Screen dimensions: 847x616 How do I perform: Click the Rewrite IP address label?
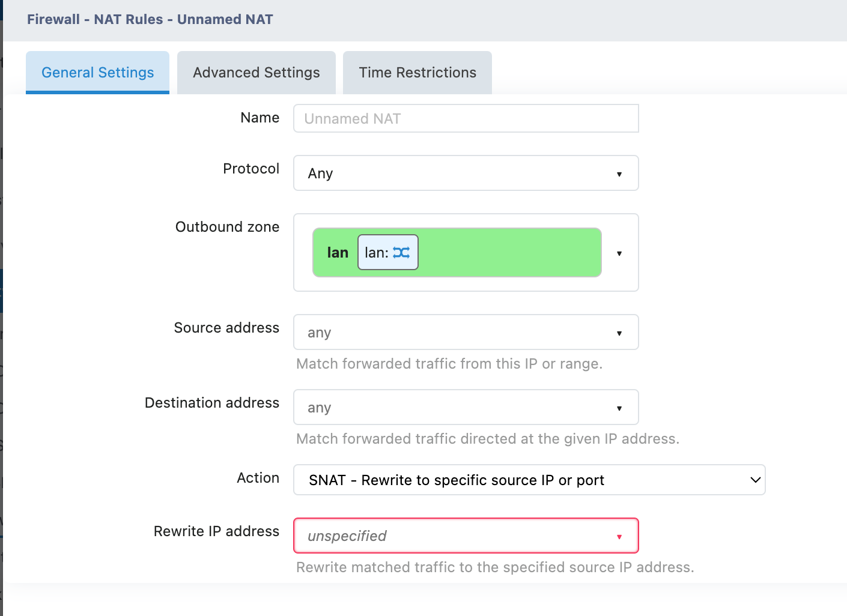point(216,531)
